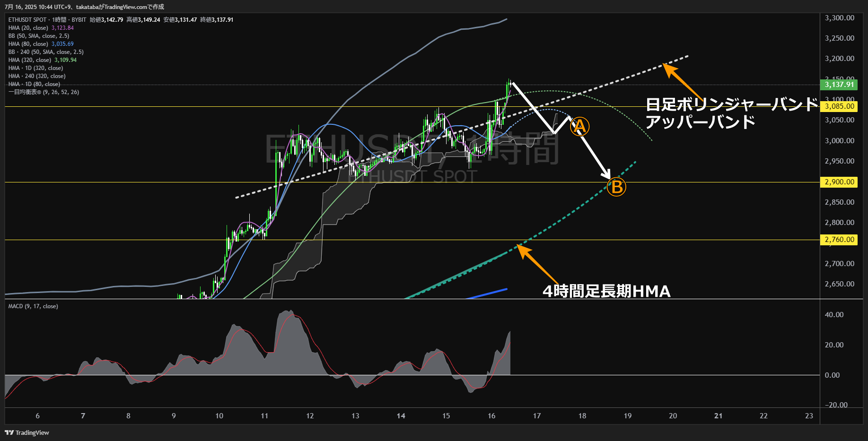Click the 2,950.00 price axis value
Viewport: 868px width, 441px height.
840,161
